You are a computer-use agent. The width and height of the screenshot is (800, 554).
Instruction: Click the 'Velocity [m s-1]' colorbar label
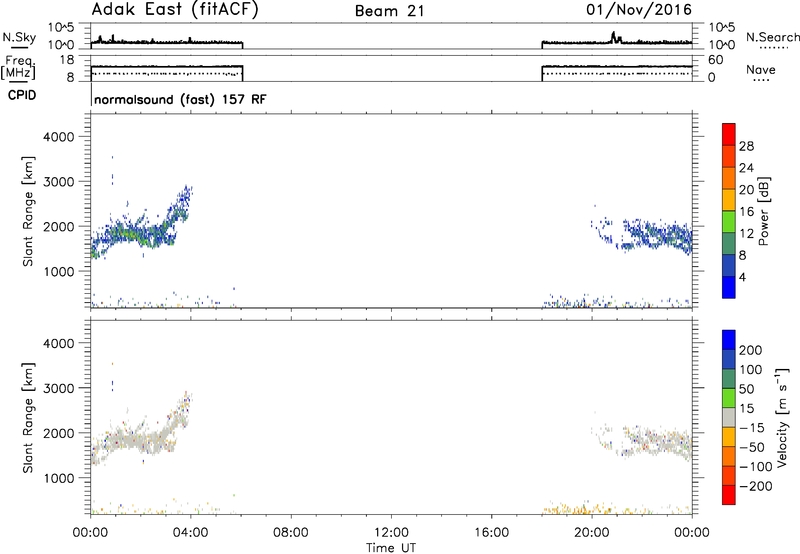click(x=782, y=417)
